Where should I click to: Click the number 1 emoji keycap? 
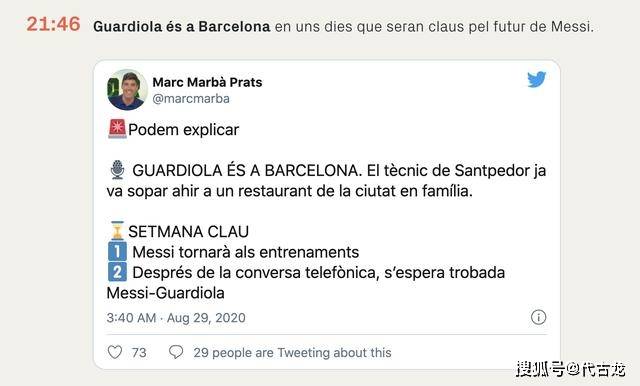point(117,251)
